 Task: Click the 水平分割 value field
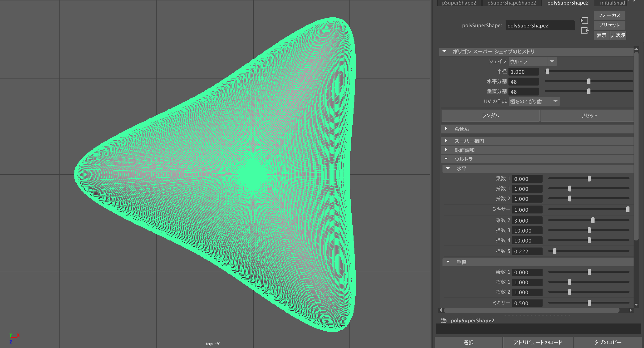(x=524, y=82)
